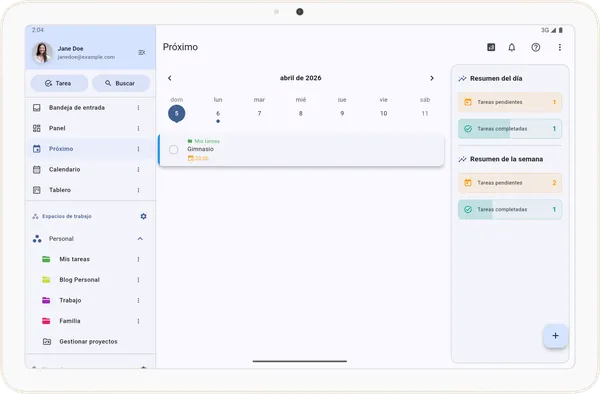The height and width of the screenshot is (394, 600).
Task: Collapse the sidebar menu icon
Action: tap(142, 52)
